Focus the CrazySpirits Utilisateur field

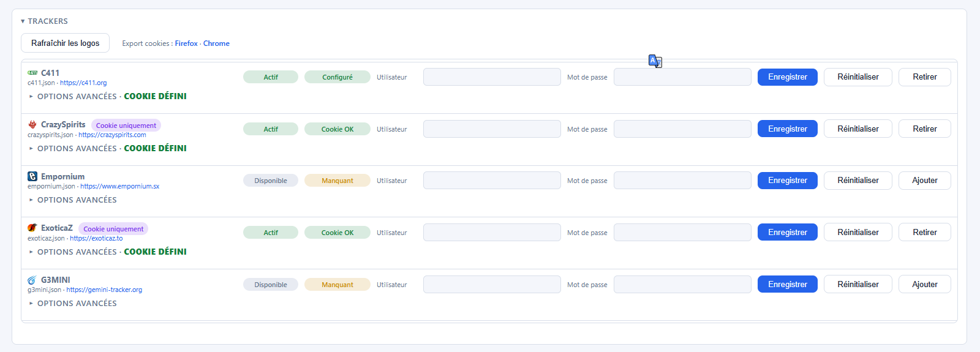[x=492, y=129]
